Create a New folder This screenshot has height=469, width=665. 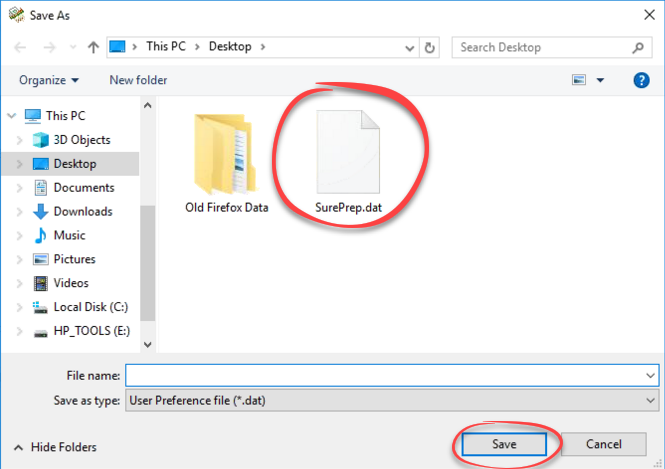[x=138, y=80]
